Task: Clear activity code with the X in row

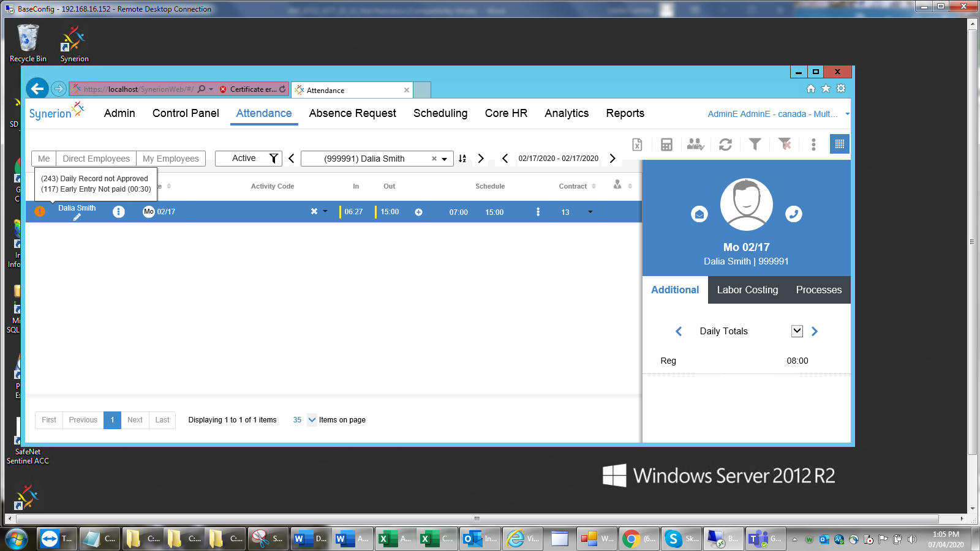Action: (x=314, y=211)
